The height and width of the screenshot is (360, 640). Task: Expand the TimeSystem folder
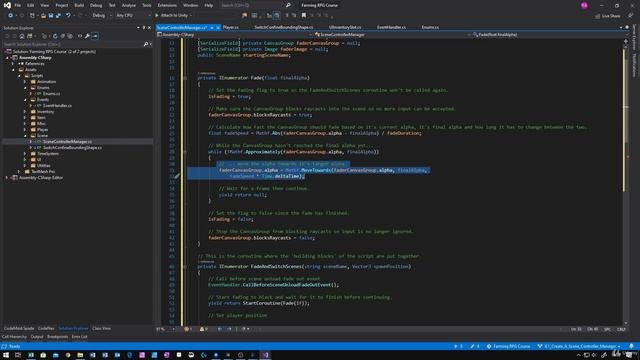pos(25,153)
